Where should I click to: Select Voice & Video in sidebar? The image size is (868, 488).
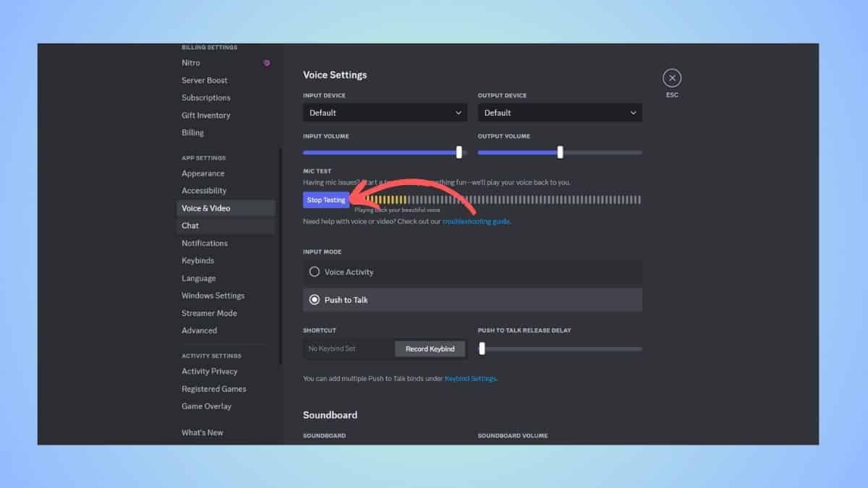point(226,208)
